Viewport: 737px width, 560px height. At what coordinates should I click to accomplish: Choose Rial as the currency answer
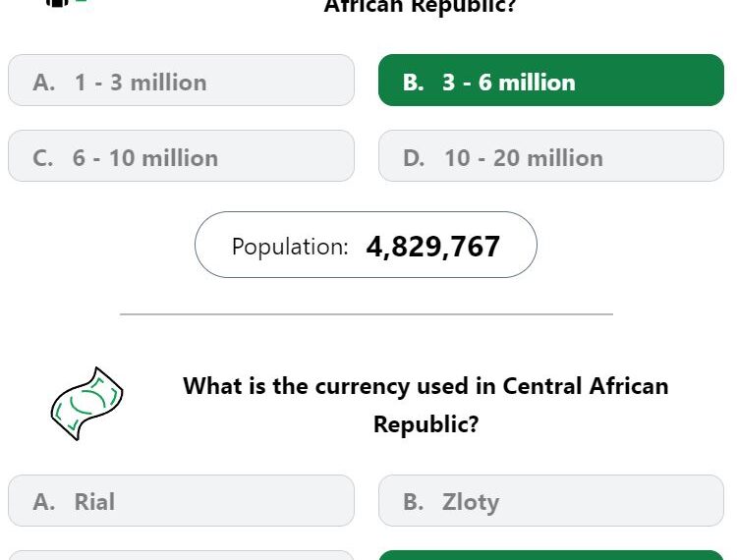click(181, 500)
